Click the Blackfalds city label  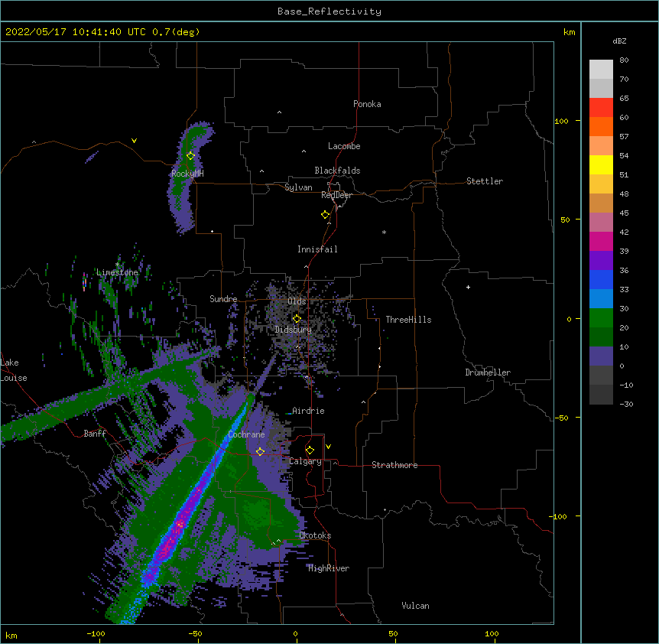(x=337, y=171)
